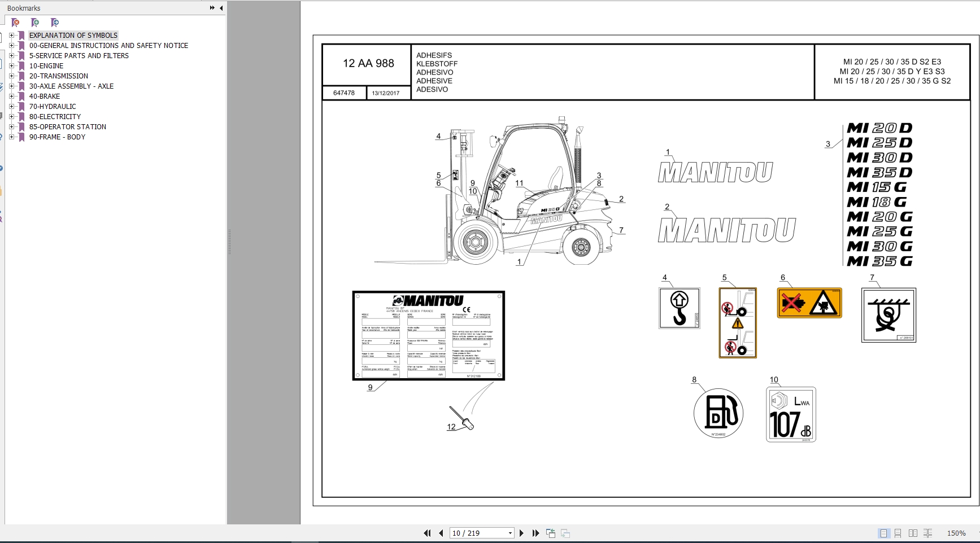Open 5-SERVICE PARTS AND FILTERS bookmark

79,55
